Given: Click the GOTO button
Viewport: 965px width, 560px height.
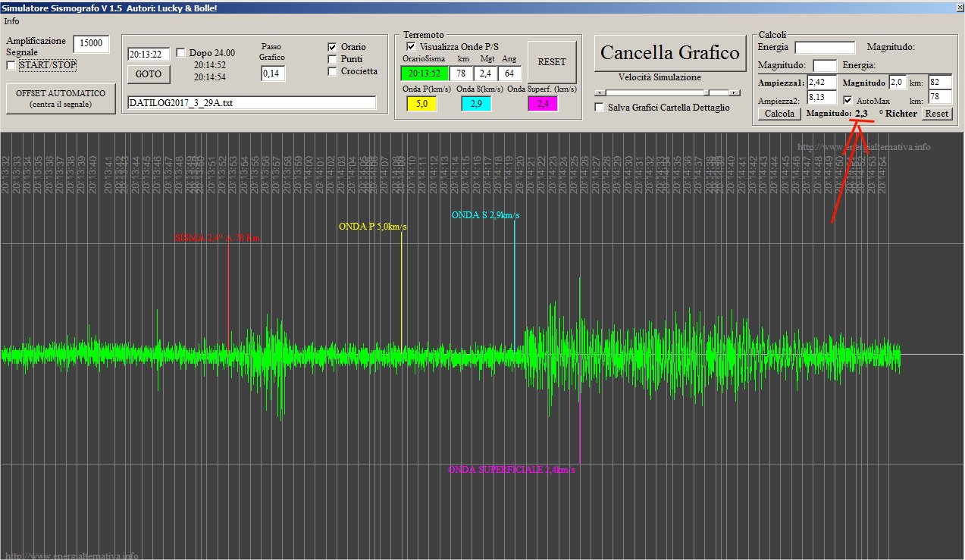Looking at the screenshot, I should (149, 74).
